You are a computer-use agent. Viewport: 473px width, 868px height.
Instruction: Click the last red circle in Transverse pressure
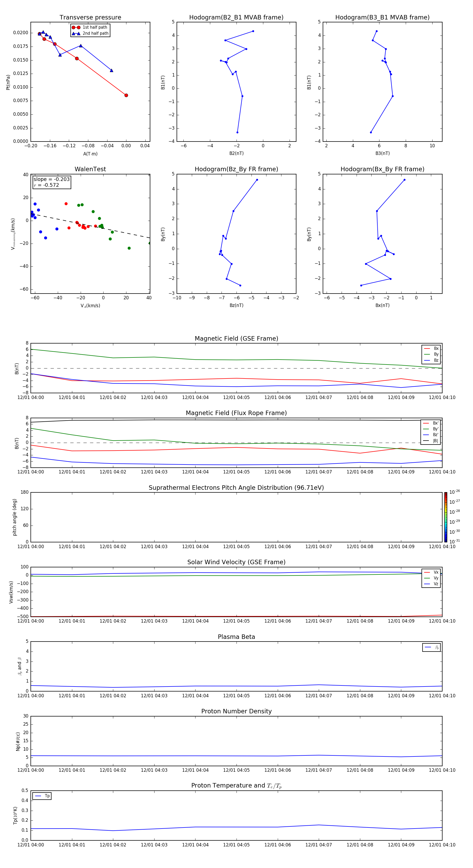(x=126, y=95)
